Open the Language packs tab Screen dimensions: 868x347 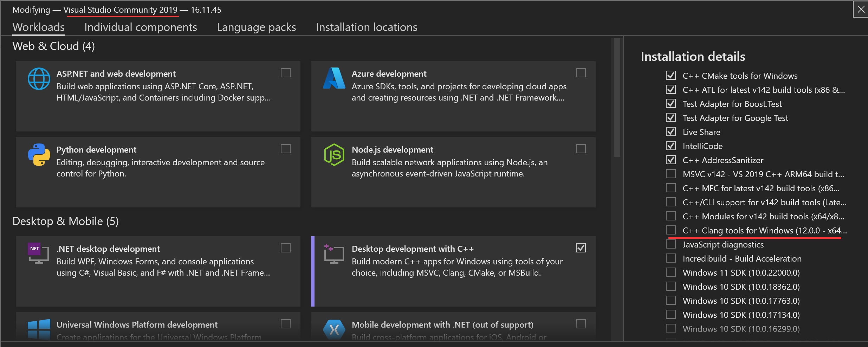(x=256, y=27)
